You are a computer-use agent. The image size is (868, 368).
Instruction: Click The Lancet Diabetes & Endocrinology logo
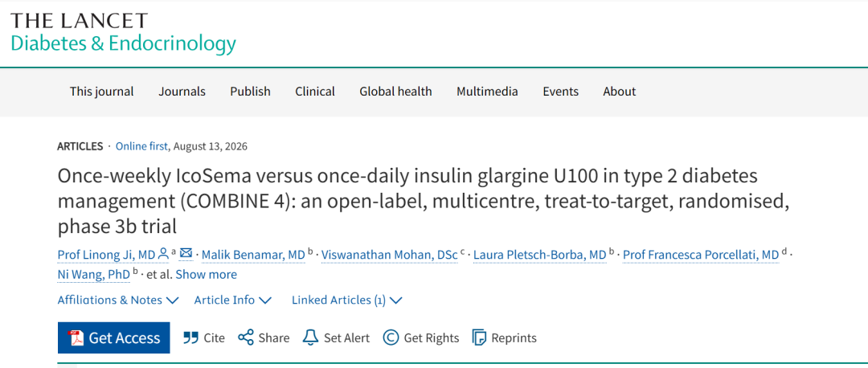pos(124,33)
